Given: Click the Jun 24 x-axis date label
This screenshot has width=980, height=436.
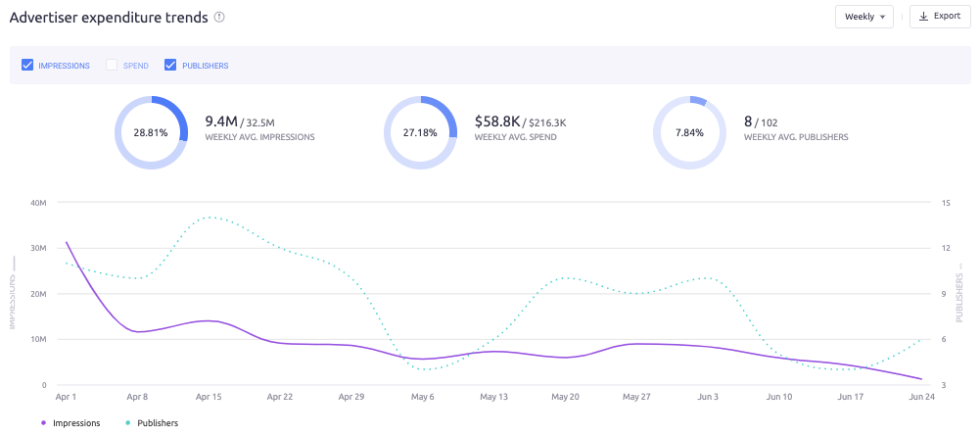Looking at the screenshot, I should point(920,397).
